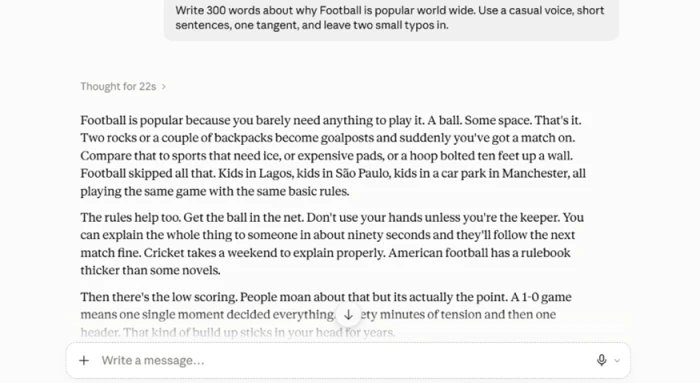Click the paragraph starting "Football is popular because"
Viewport: 700px width, 383px height.
[333, 156]
